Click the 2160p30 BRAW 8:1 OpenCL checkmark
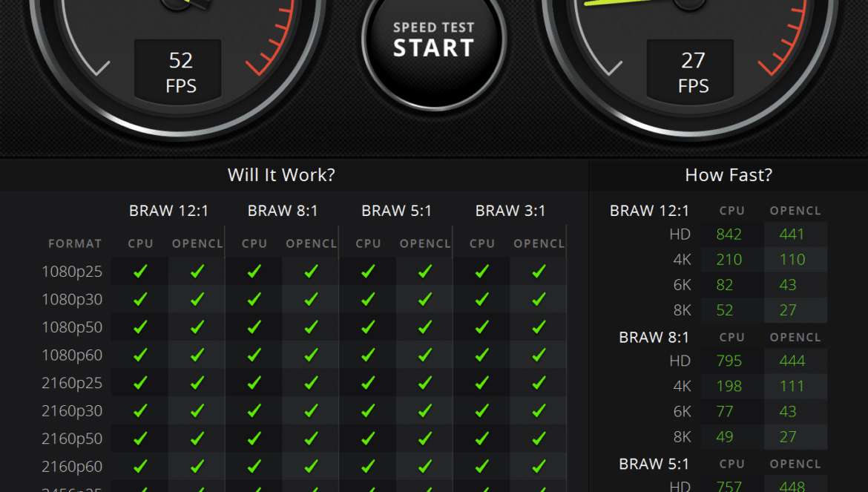Image resolution: width=868 pixels, height=492 pixels. pos(311,410)
